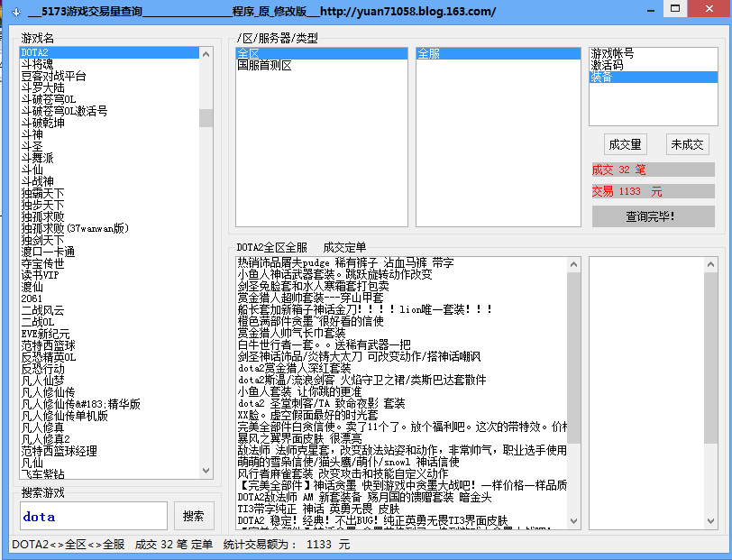The image size is (732, 560).
Task: Select DOTA2 in the game list
Action: tap(109, 52)
